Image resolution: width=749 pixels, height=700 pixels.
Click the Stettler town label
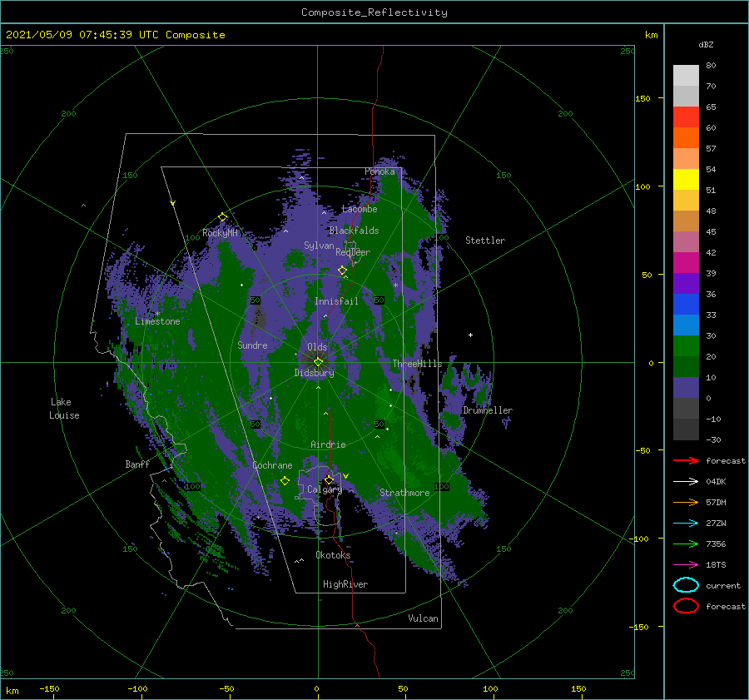click(485, 241)
